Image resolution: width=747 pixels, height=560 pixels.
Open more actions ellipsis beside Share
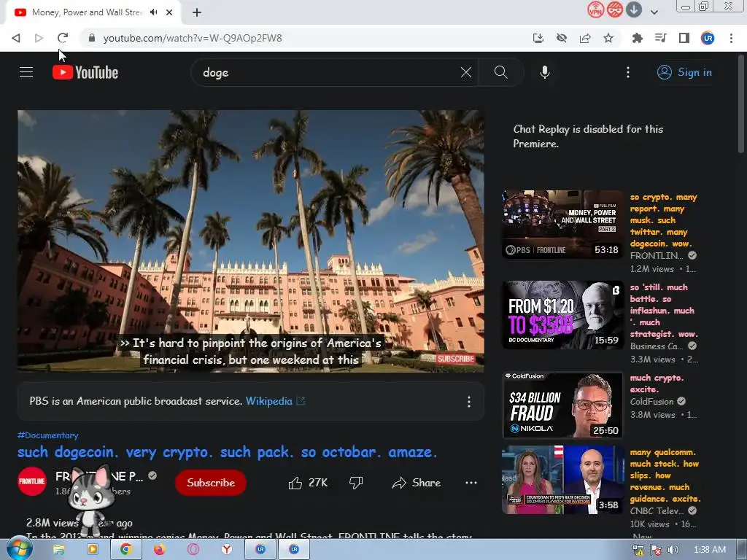click(x=471, y=483)
